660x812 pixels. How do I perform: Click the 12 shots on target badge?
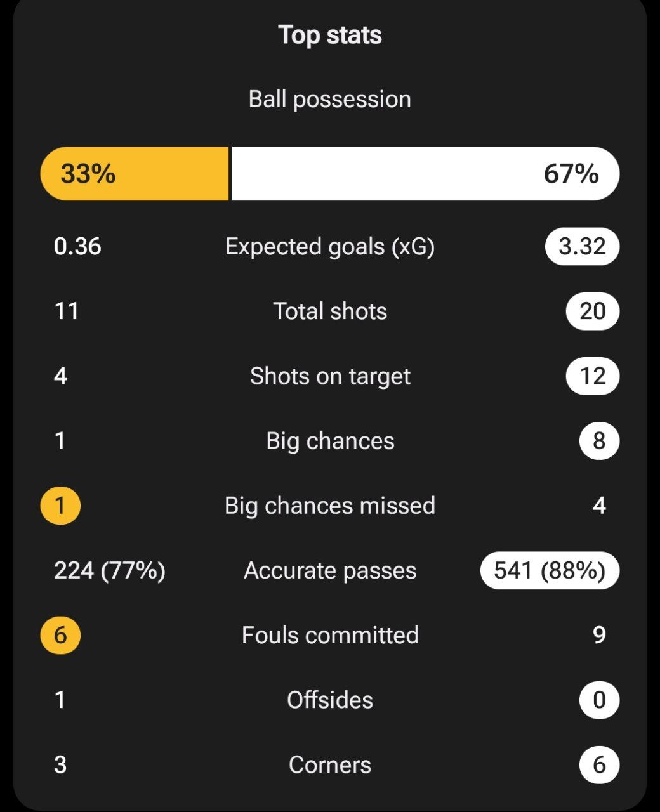tap(592, 376)
